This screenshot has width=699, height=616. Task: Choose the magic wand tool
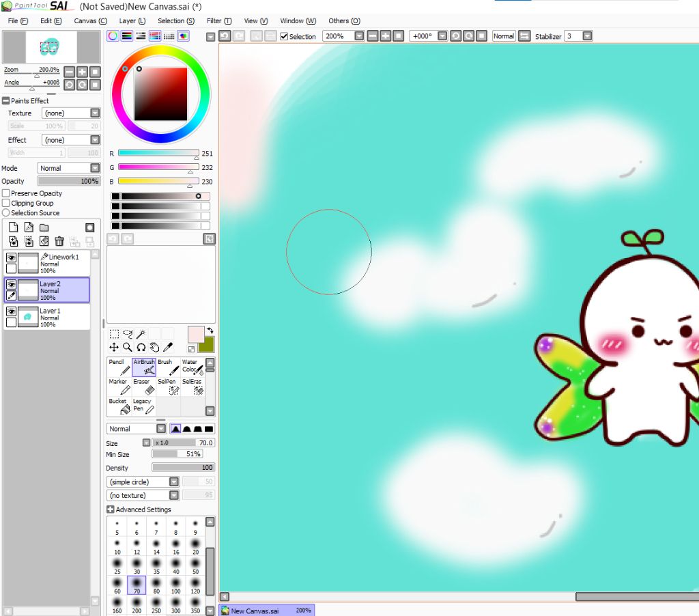point(141,334)
